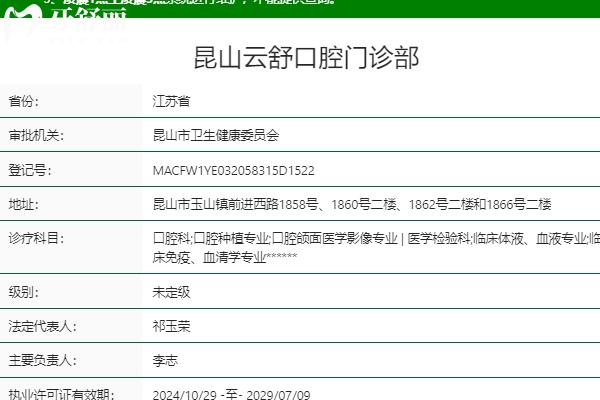
Task: Click the white tooth logo in the green header
Action: 21,11
